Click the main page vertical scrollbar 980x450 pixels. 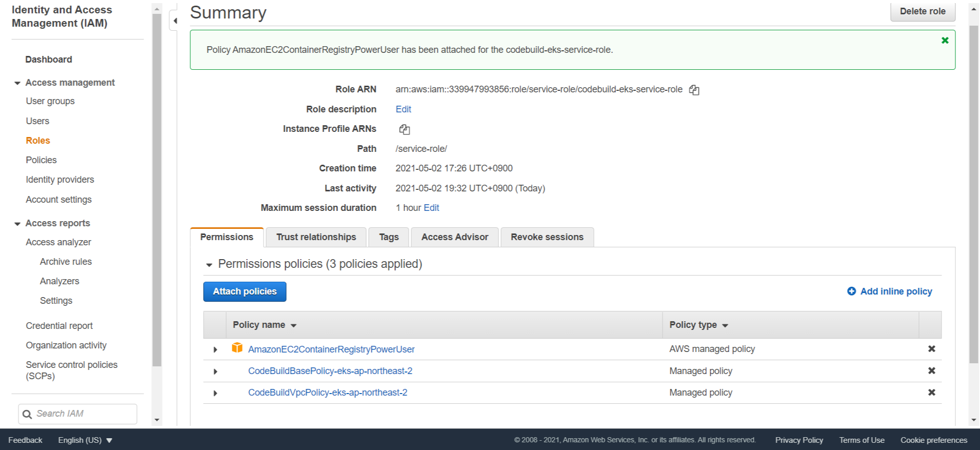(973, 195)
